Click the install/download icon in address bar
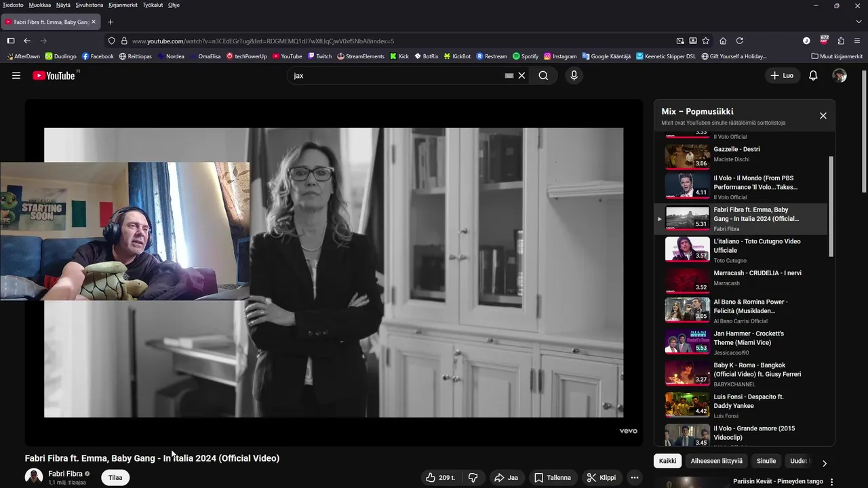Viewport: 868px width, 488px height. click(693, 41)
